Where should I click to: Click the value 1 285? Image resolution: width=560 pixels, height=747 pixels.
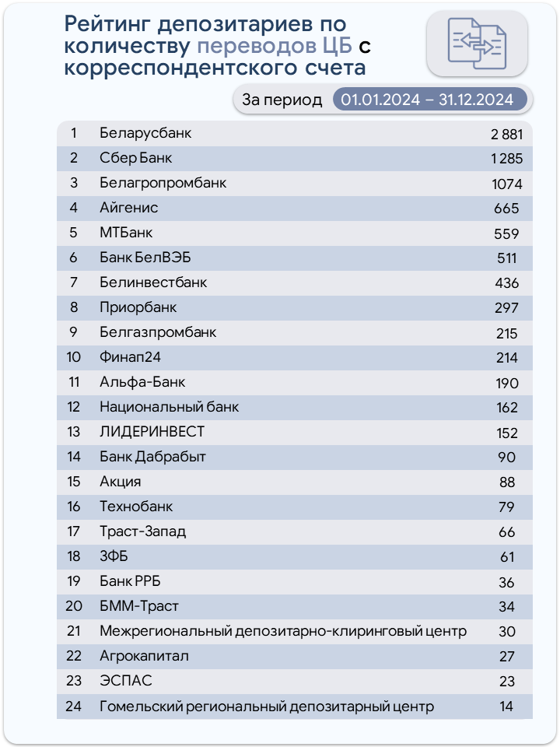coord(506,159)
